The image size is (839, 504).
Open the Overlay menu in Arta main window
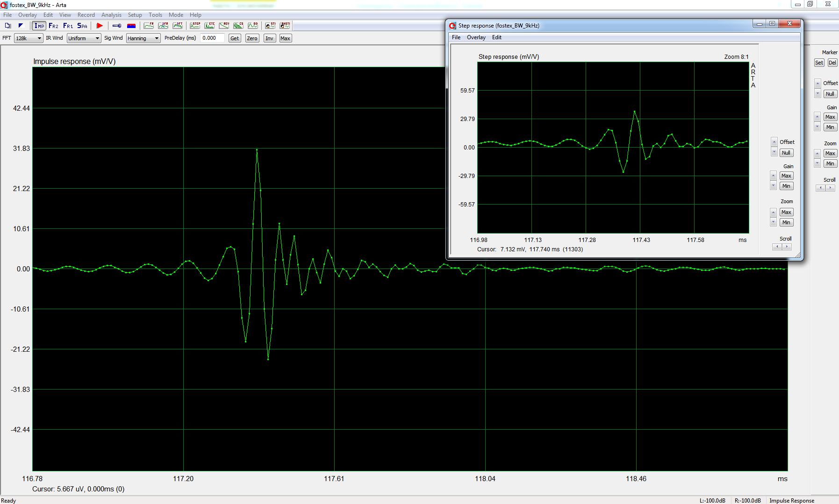coord(27,15)
